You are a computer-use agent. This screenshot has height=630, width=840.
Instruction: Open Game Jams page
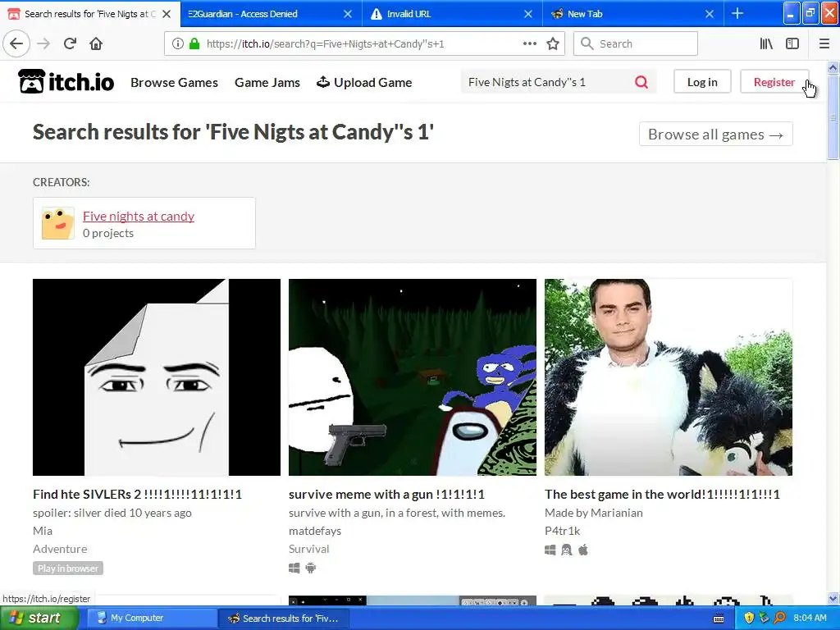[x=267, y=83]
